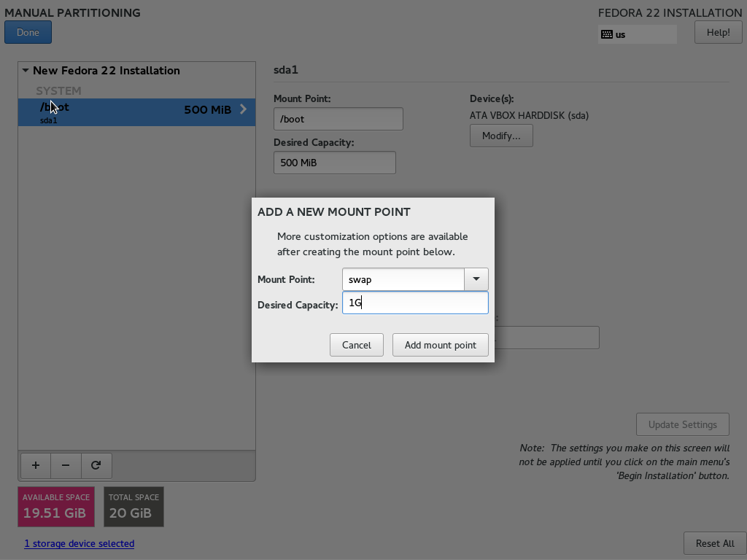The height and width of the screenshot is (560, 747).
Task: Select the /boot sda1 partition row
Action: 136,112
